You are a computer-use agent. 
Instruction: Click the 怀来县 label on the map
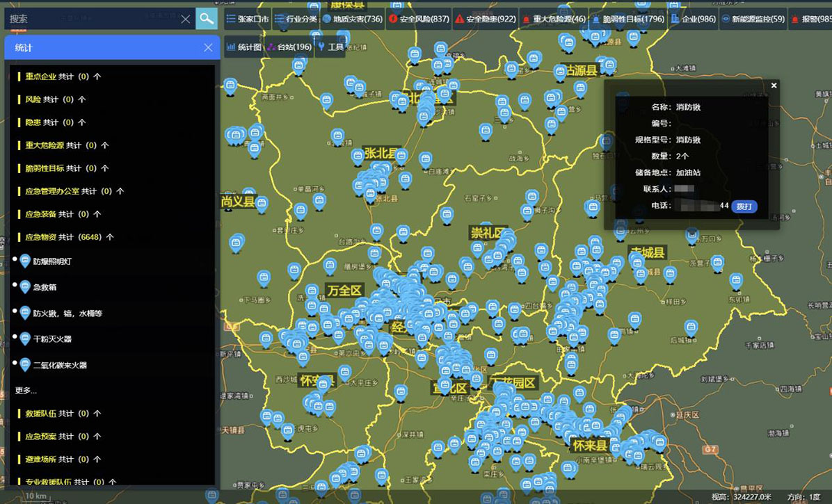(x=590, y=445)
